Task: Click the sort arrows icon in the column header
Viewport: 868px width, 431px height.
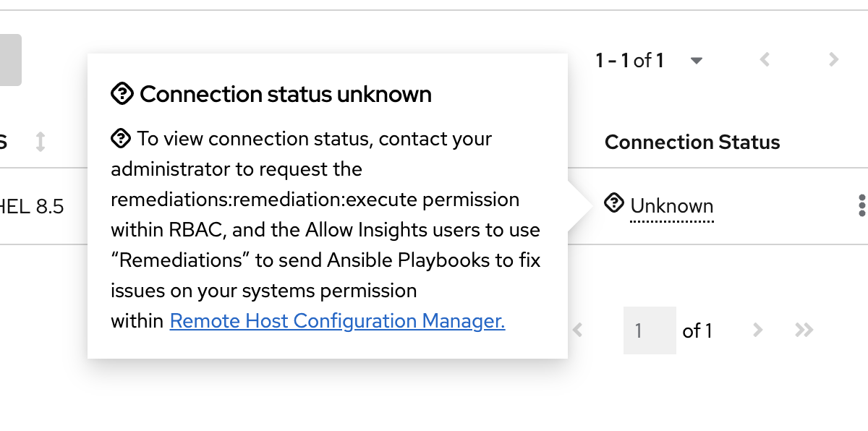Action: 41,142
